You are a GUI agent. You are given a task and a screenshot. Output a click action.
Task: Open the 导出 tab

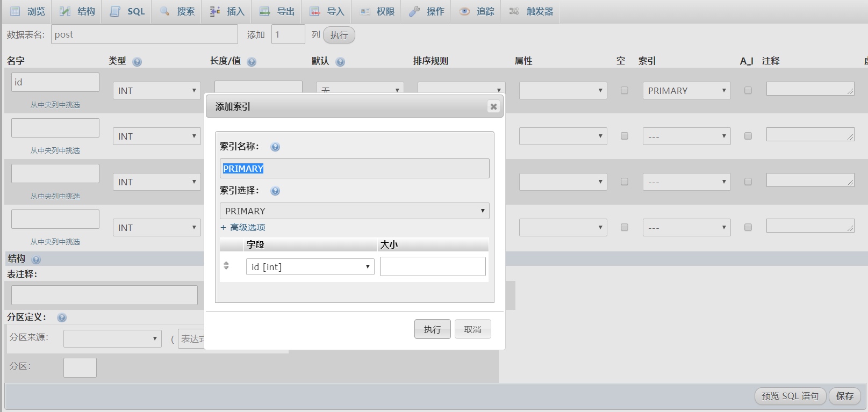277,11
